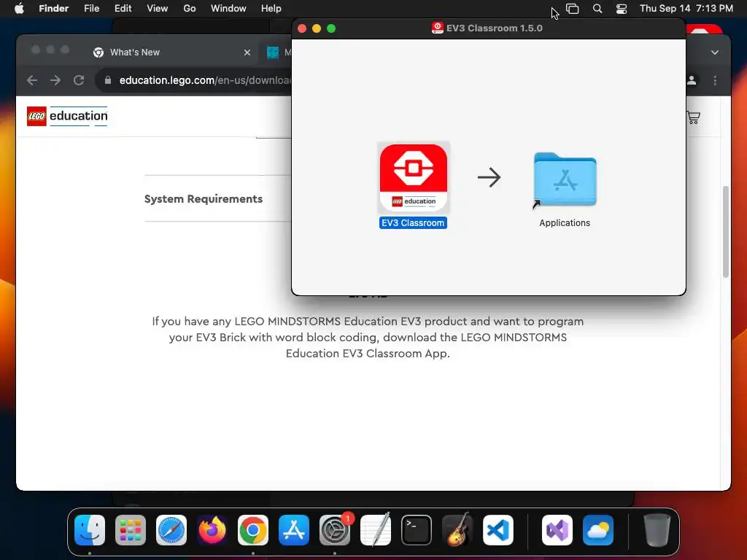Click the EV3 Classroom 1.5.0 window title

[x=494, y=28]
